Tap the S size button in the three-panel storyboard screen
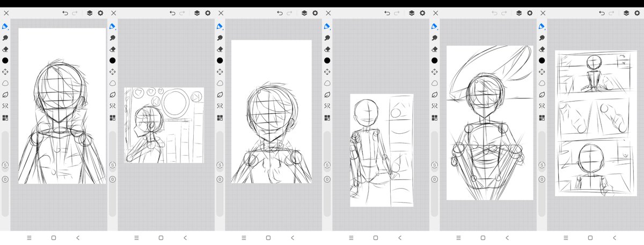Viewport: 644px width, 245px height. point(541,165)
